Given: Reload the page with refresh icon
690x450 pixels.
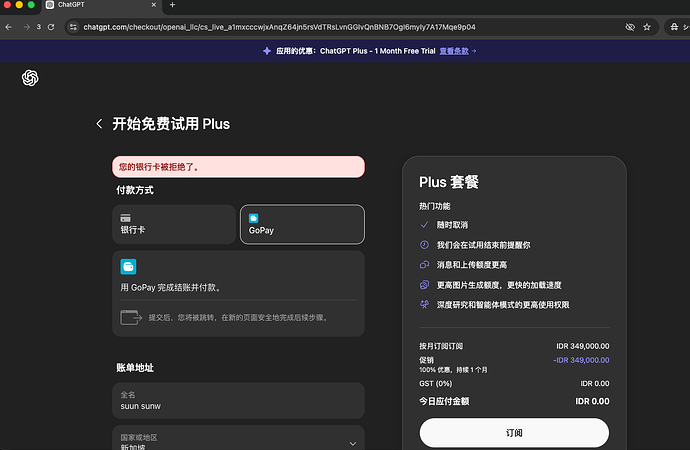Looking at the screenshot, I should click(51, 27).
